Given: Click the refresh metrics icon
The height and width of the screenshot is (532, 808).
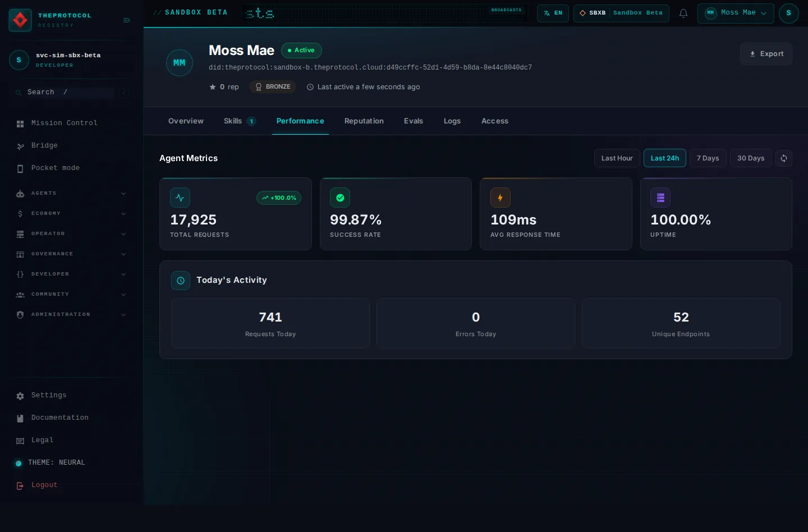Looking at the screenshot, I should pyautogui.click(x=784, y=158).
